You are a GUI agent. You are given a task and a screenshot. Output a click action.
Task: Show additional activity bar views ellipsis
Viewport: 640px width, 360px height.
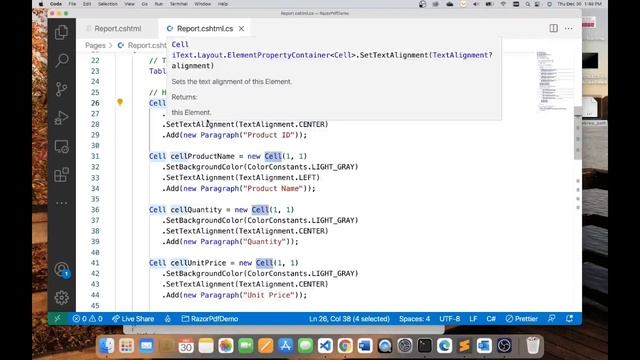click(61, 203)
